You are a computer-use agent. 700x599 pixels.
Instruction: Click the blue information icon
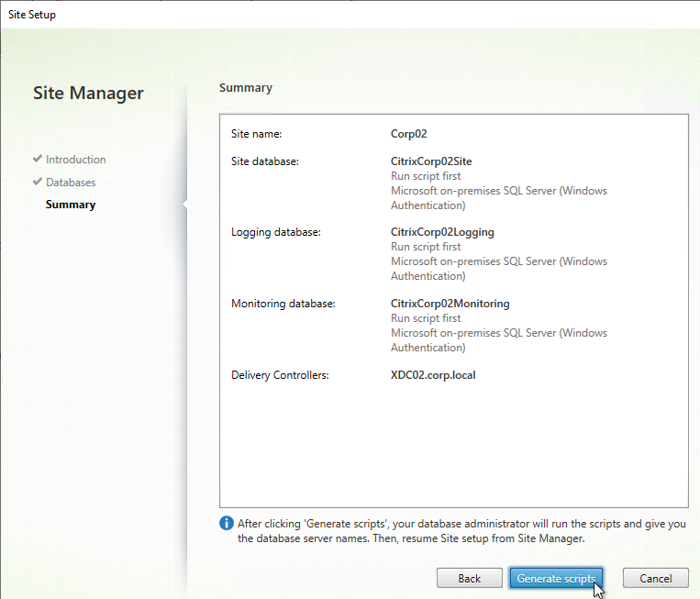pos(227,523)
